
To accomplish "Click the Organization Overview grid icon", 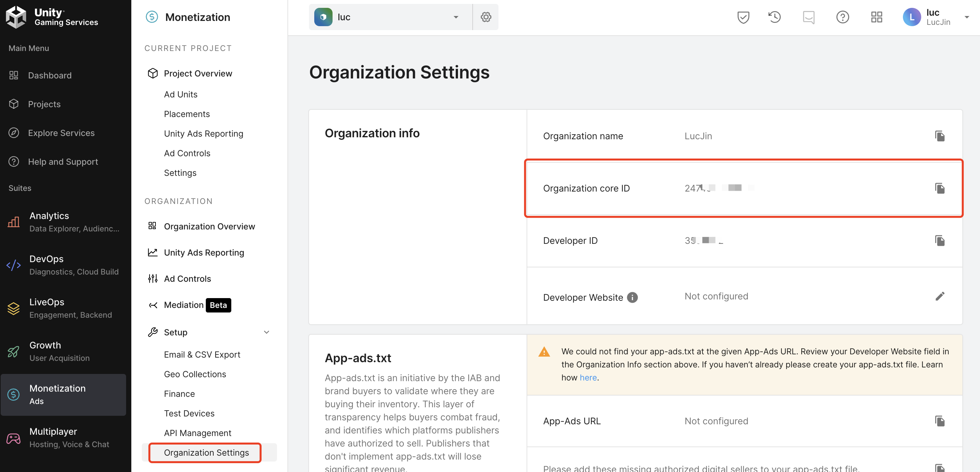I will [152, 226].
